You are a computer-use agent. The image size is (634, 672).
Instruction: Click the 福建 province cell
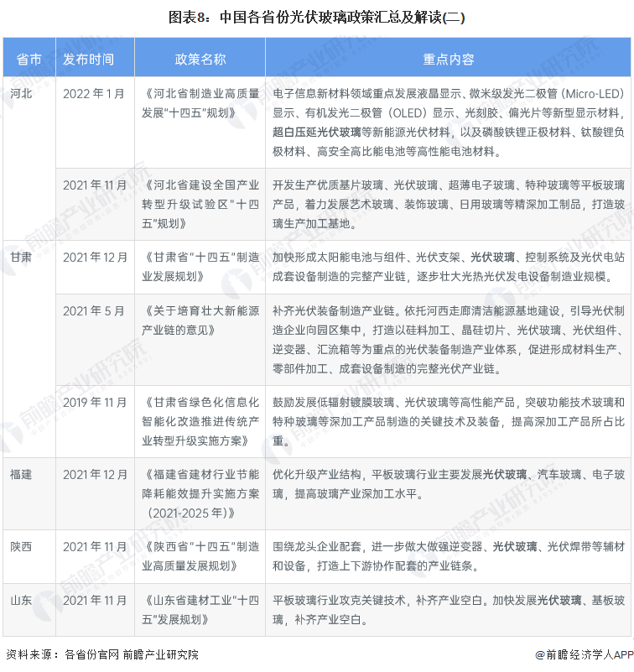[x=22, y=475]
